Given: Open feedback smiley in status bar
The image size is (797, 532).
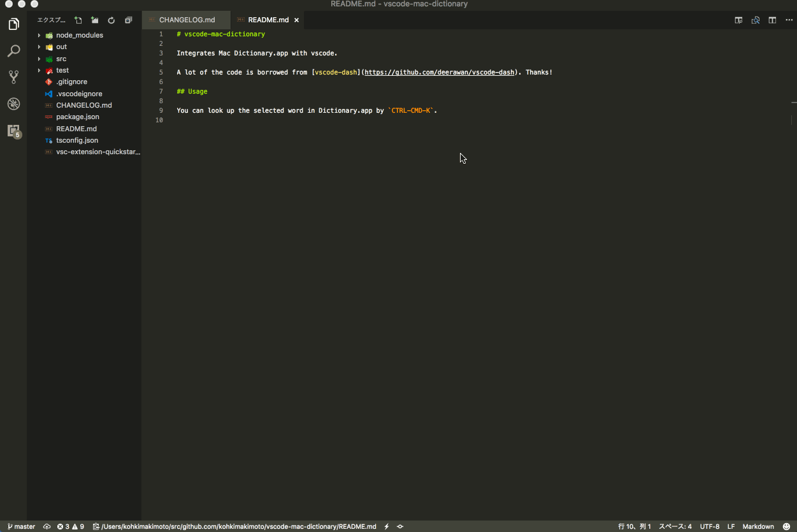Looking at the screenshot, I should (x=786, y=526).
